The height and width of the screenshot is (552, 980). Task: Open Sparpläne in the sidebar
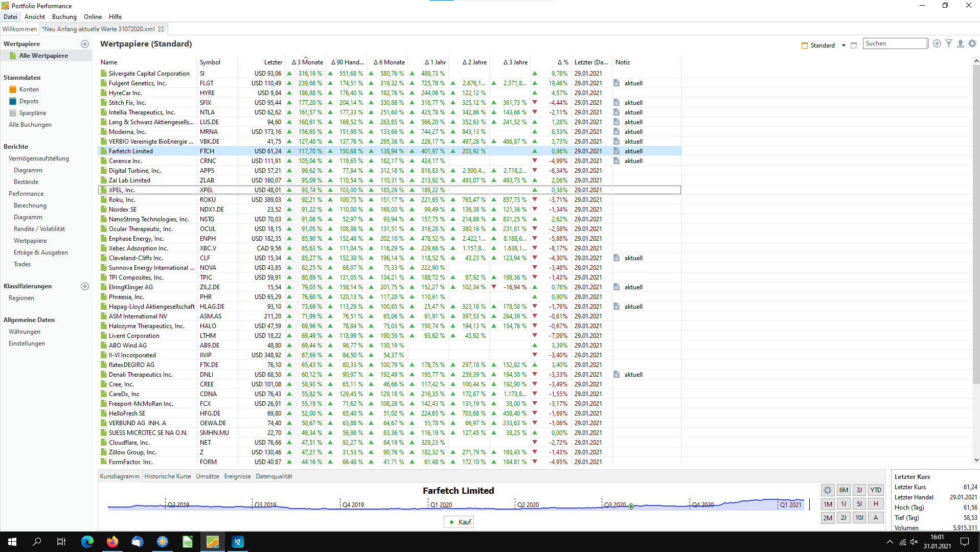(33, 113)
